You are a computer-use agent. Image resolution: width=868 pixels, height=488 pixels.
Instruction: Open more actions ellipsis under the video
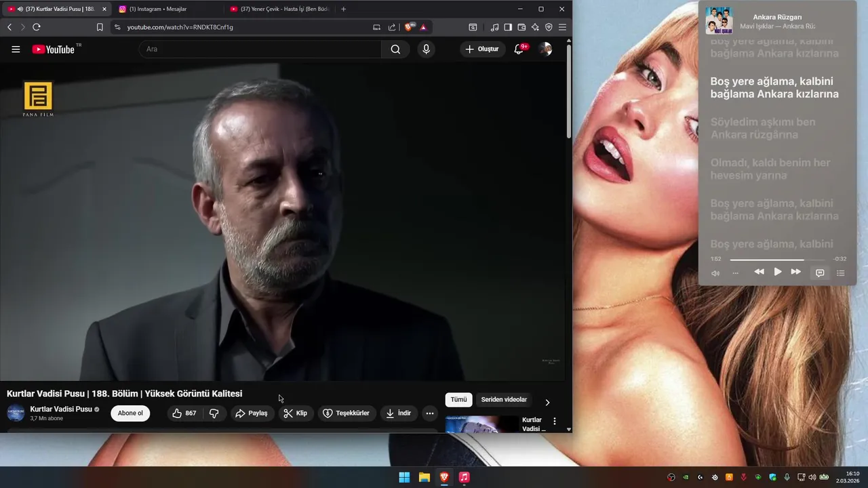click(x=430, y=413)
